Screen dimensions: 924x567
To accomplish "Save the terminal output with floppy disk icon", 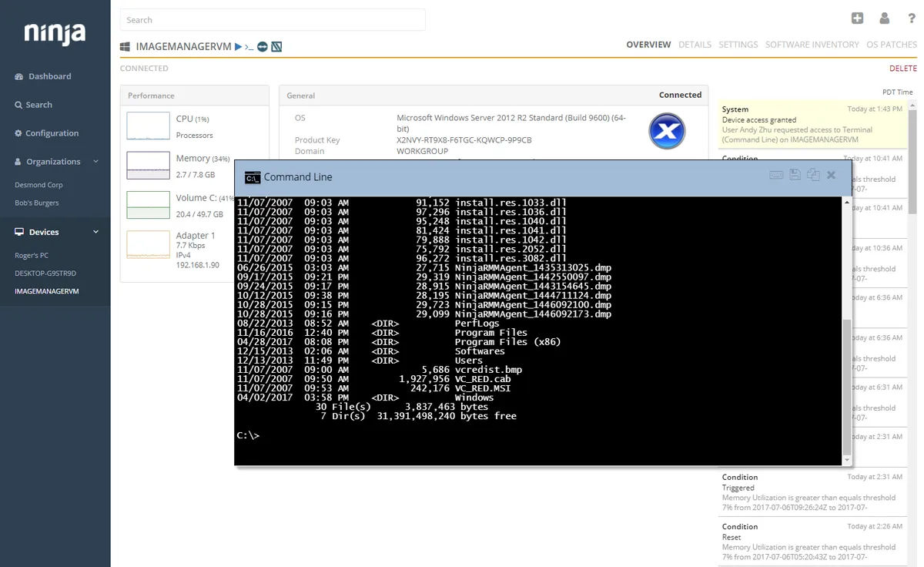I will click(795, 176).
